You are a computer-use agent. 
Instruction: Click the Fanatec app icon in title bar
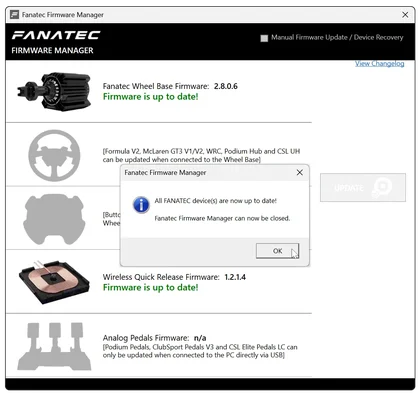click(x=14, y=15)
